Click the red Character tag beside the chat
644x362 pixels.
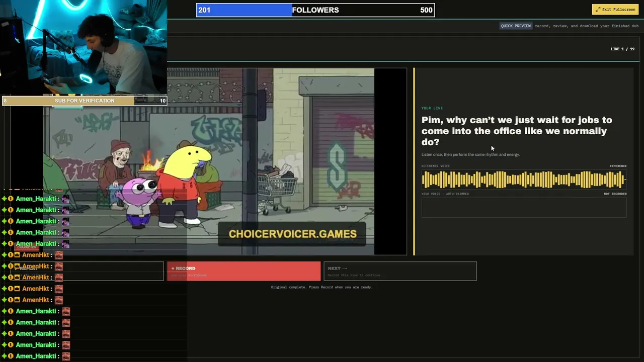pyautogui.click(x=27, y=247)
